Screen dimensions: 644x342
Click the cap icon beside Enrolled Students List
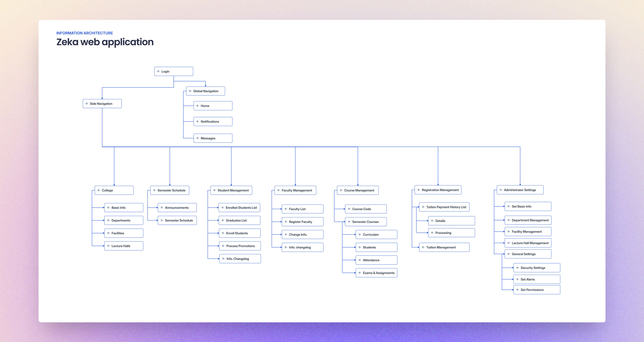coord(222,208)
